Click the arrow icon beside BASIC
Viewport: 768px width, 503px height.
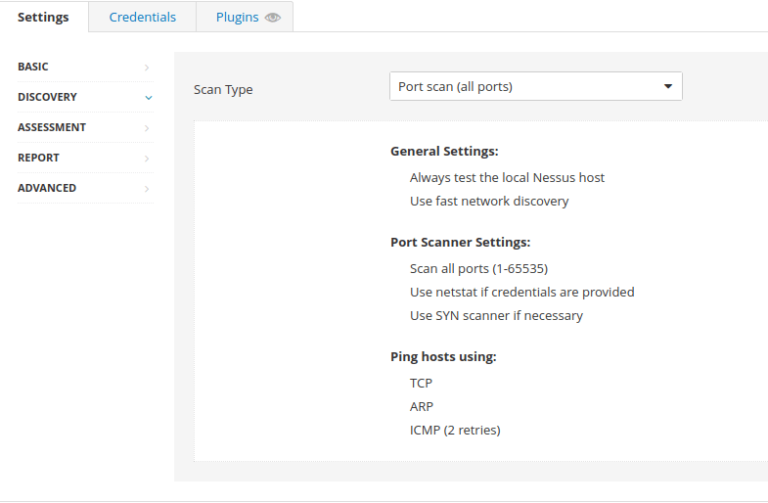pos(147,67)
